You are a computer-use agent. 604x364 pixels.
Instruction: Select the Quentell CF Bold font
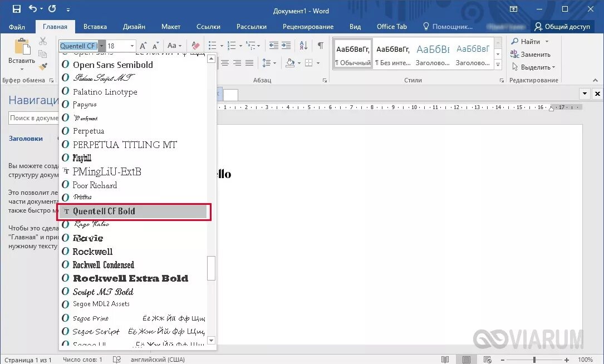point(133,211)
